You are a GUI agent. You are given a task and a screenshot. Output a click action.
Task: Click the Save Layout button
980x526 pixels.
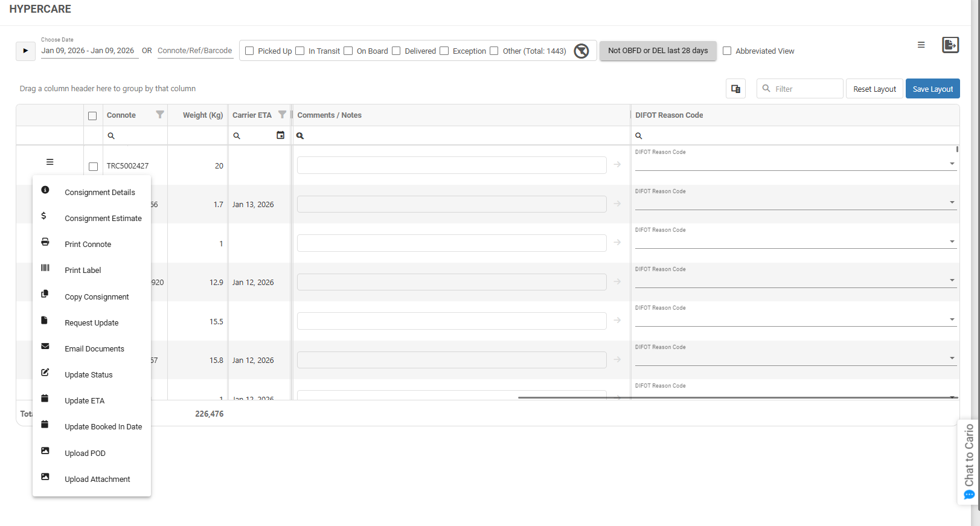(x=932, y=89)
